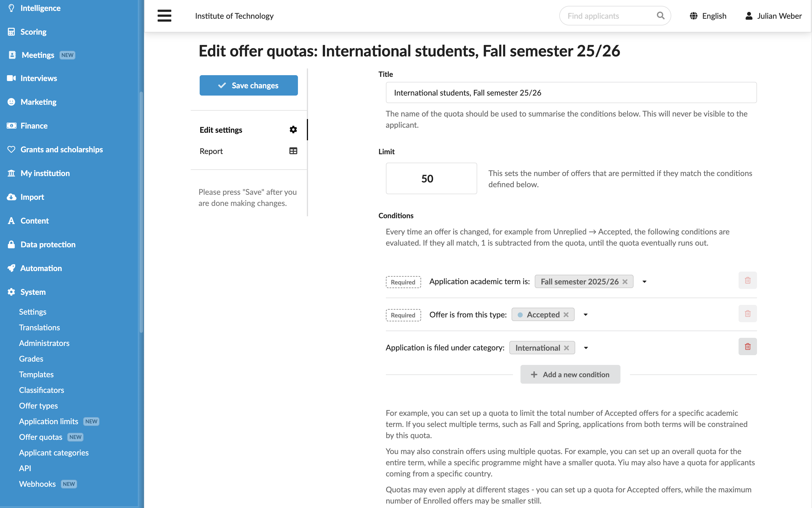
Task: Click the Report table icon
Action: 293,151
